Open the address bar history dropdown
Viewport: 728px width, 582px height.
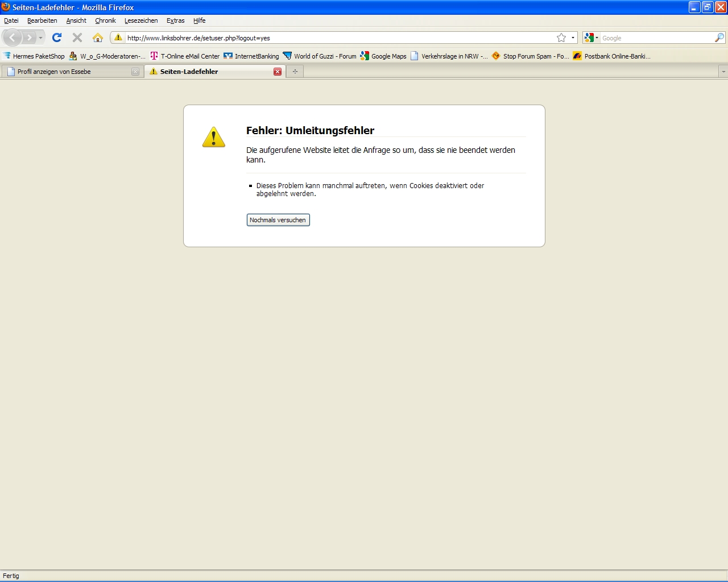pos(573,38)
